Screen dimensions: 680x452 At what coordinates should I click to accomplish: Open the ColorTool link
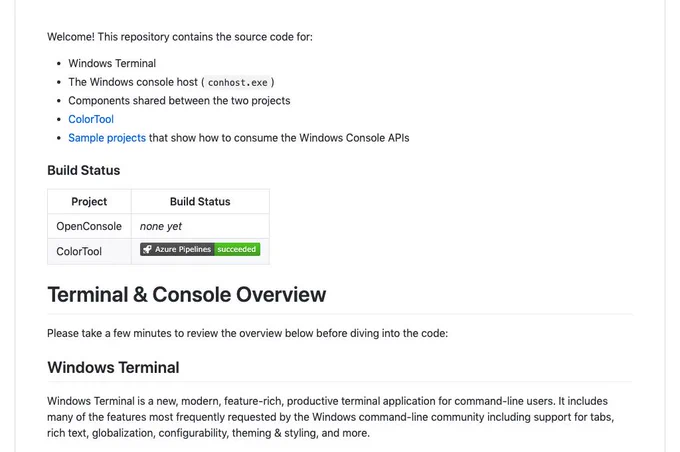91,119
